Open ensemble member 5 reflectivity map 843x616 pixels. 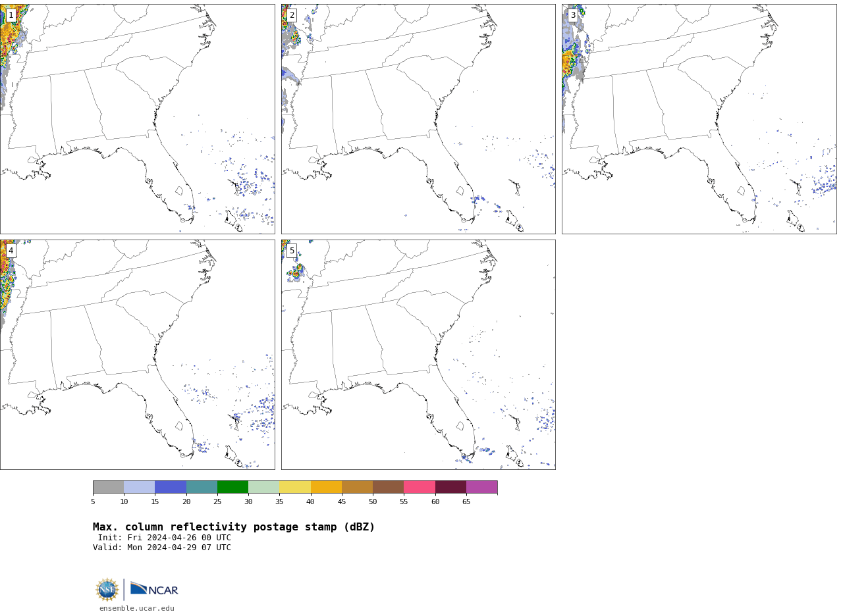point(418,355)
